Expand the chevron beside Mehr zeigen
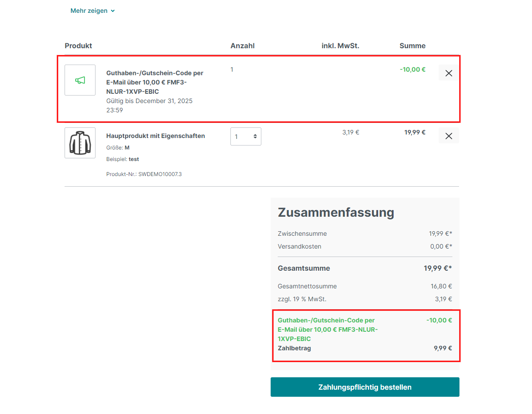This screenshot has height=414, width=532. [x=113, y=11]
